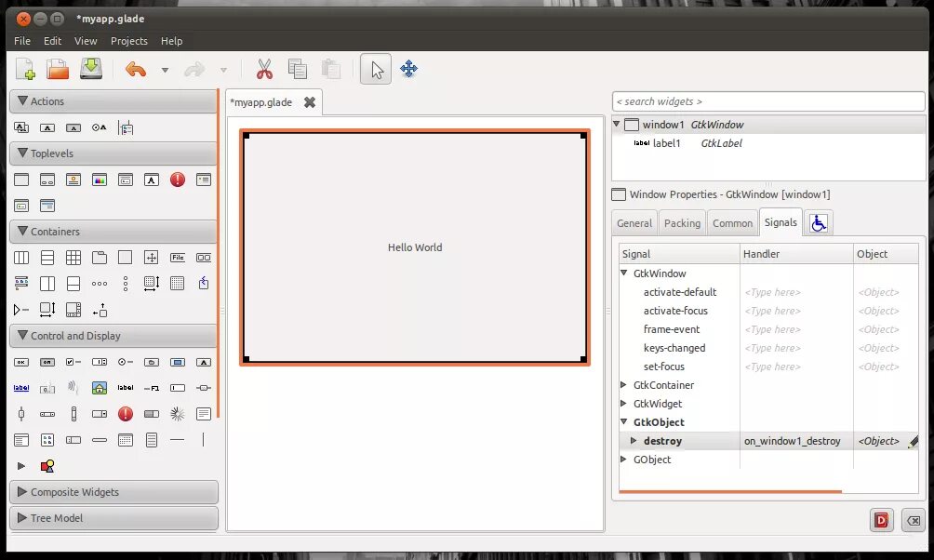934x560 pixels.
Task: Open the Projects menu
Action: 128,41
